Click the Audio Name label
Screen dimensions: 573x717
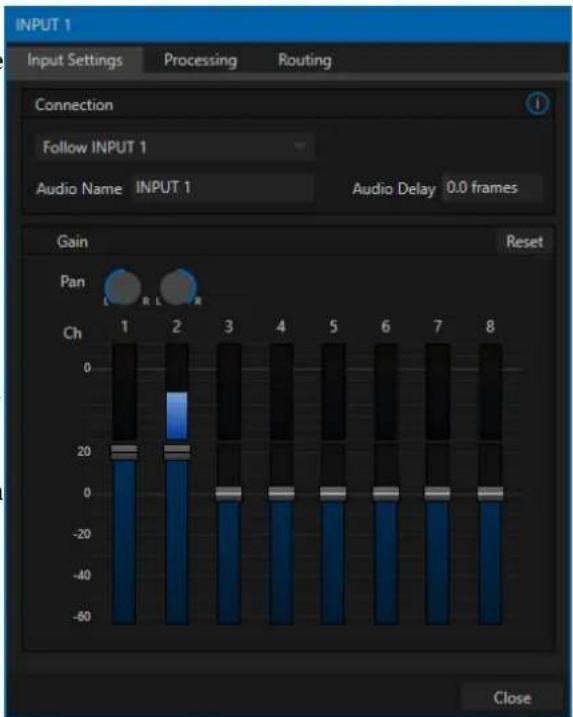79,188
